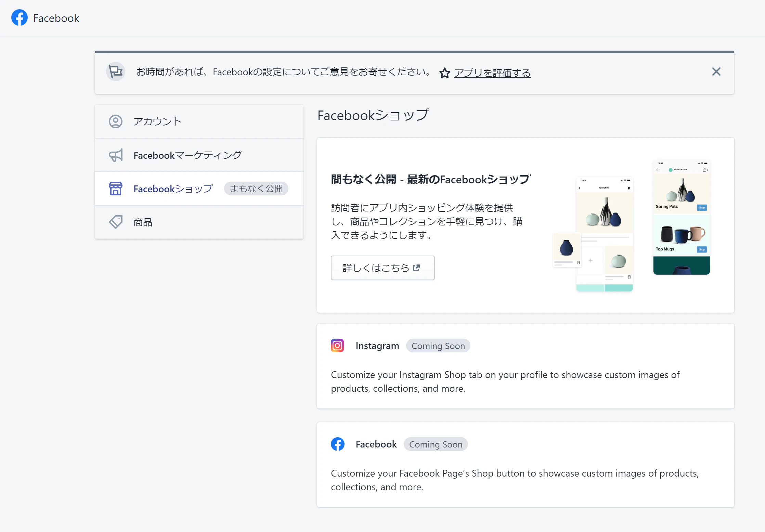Click the product tag icon

pos(116,222)
